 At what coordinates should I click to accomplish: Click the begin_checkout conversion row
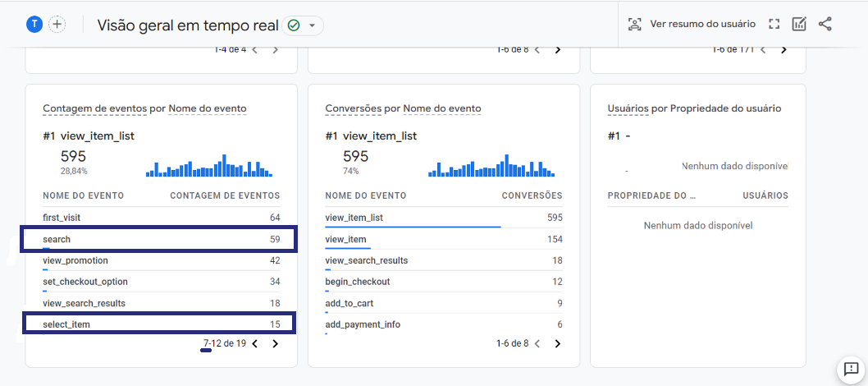[443, 282]
